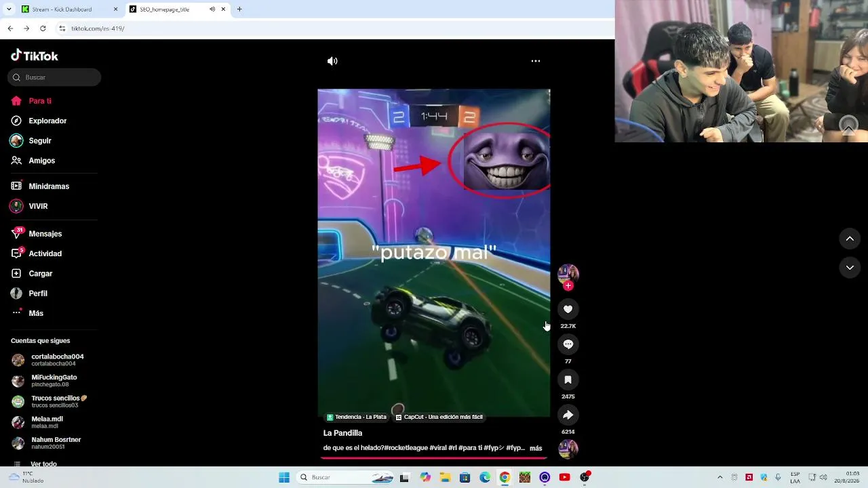Like the video with the heart icon
This screenshot has width=868, height=488.
[568, 309]
